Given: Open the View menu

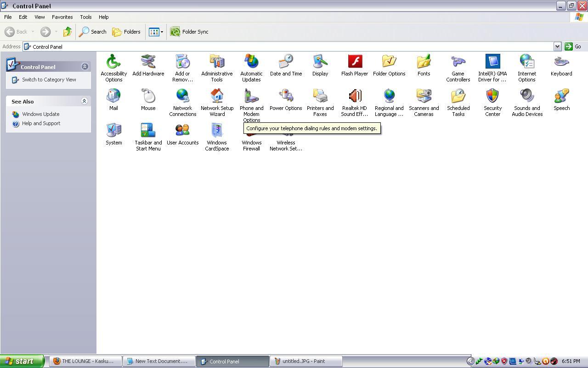Looking at the screenshot, I should 40,17.
